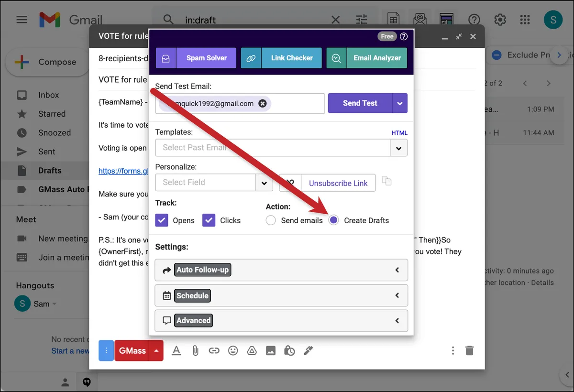Remove the test email address chip
Image resolution: width=574 pixels, height=392 pixels.
262,103
